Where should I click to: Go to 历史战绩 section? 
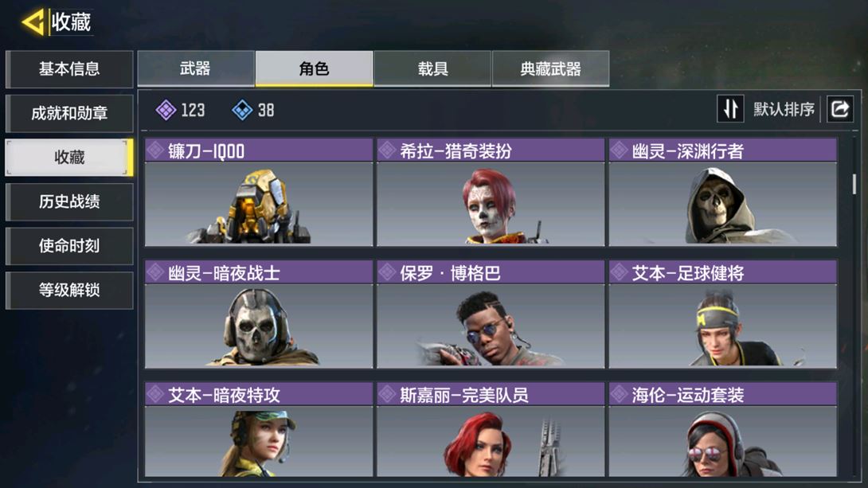[x=69, y=201]
